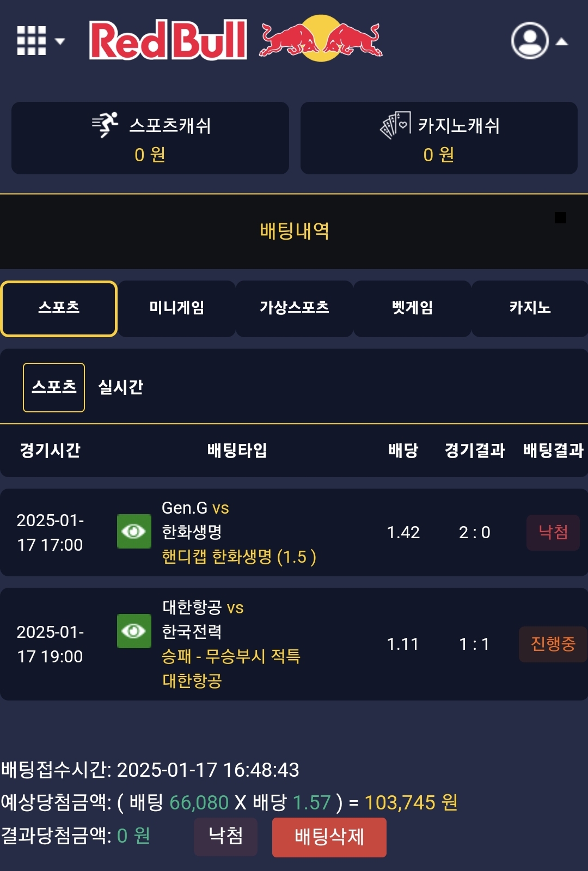588x871 pixels.
Task: Select the 실시간 sub-tab
Action: point(120,387)
